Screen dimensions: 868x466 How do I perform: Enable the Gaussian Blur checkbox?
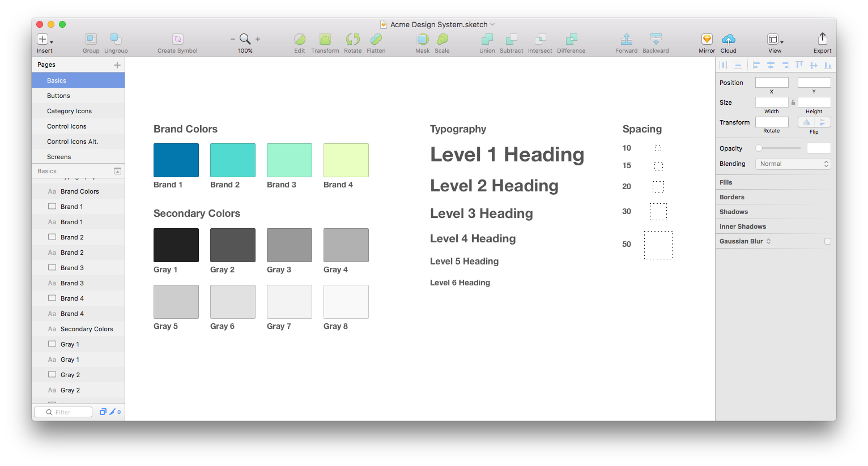click(x=828, y=241)
